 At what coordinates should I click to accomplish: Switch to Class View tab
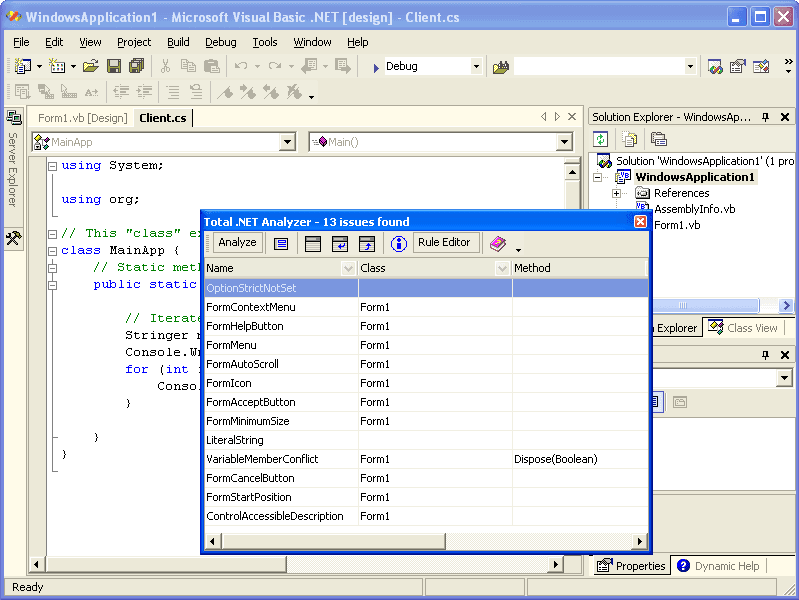point(742,328)
